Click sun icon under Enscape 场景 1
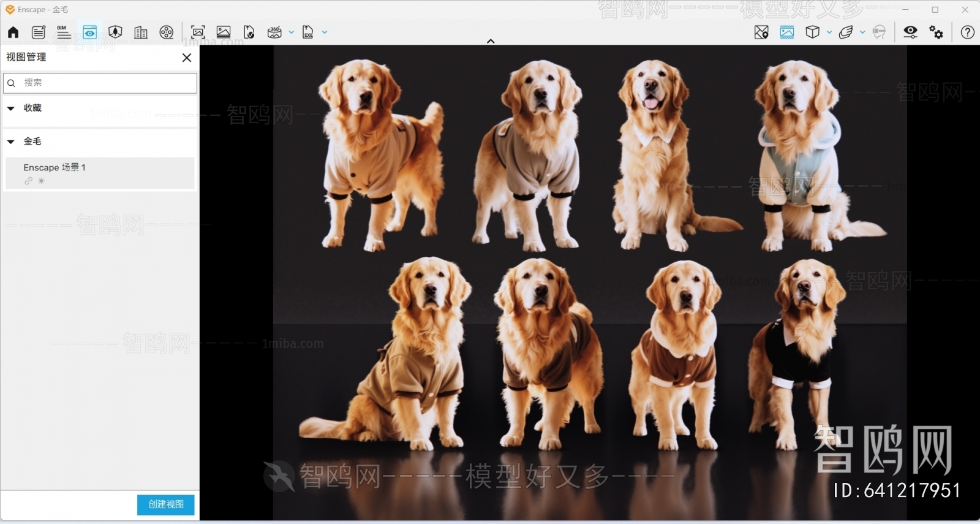The image size is (980, 524). point(41,181)
